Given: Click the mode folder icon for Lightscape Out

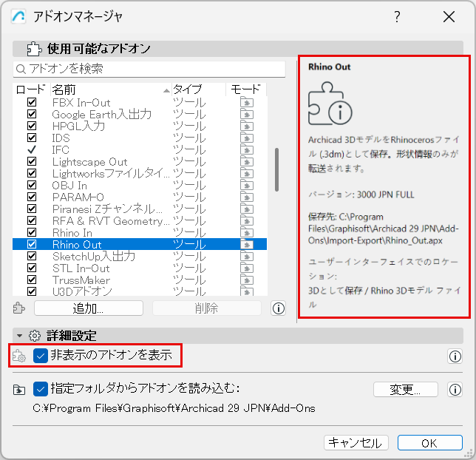Looking at the screenshot, I should coord(247,162).
